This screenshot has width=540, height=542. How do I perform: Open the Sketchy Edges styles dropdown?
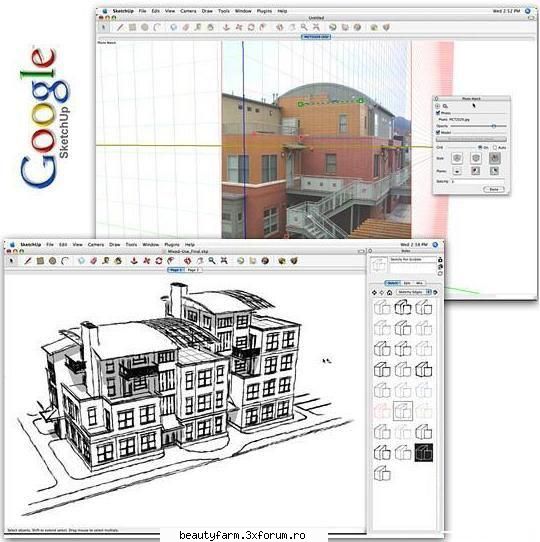[x=413, y=292]
